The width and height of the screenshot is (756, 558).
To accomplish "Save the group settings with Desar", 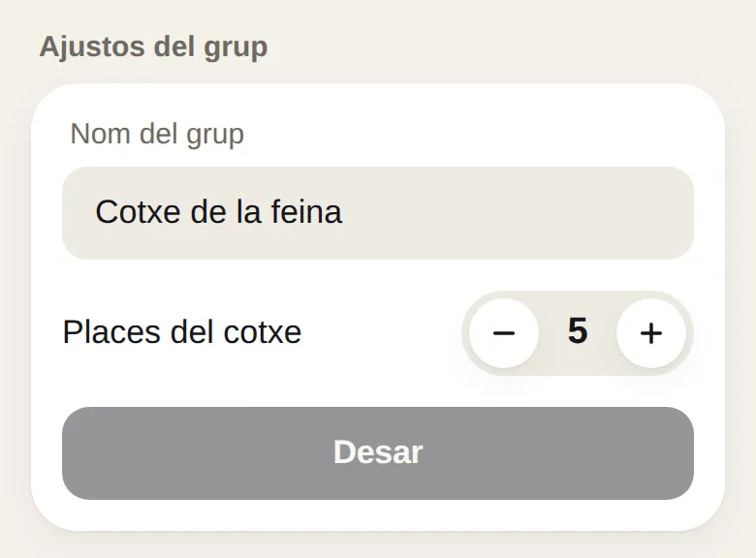I will click(378, 453).
